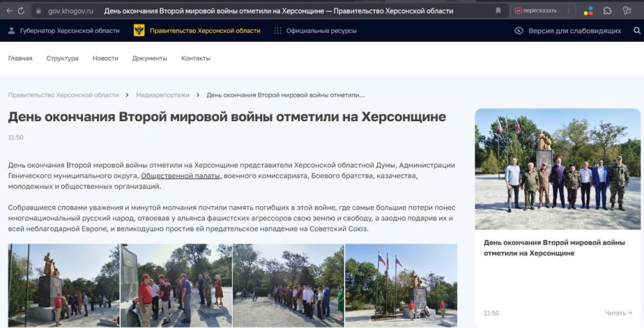Open the colorful Alice assistant icon
This screenshot has width=644, height=328.
tap(589, 11)
